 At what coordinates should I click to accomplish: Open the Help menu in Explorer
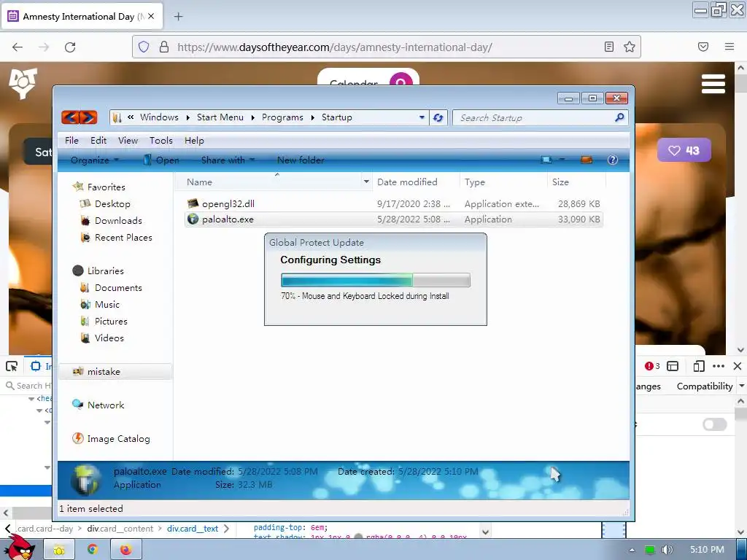click(x=194, y=141)
